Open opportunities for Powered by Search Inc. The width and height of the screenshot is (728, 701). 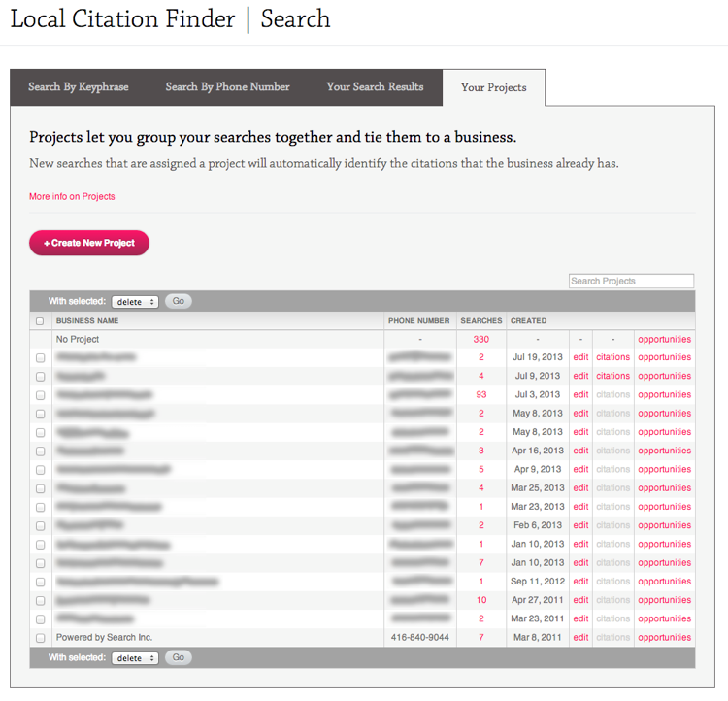coord(664,637)
